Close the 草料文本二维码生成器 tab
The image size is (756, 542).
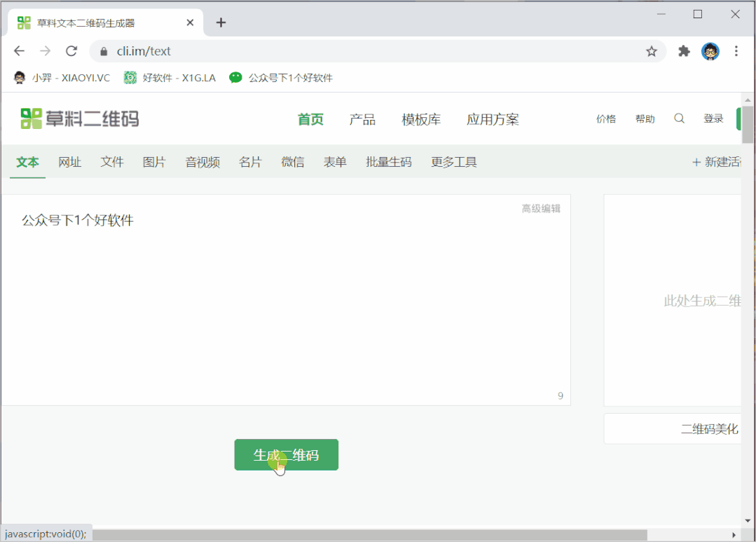pyautogui.click(x=190, y=22)
